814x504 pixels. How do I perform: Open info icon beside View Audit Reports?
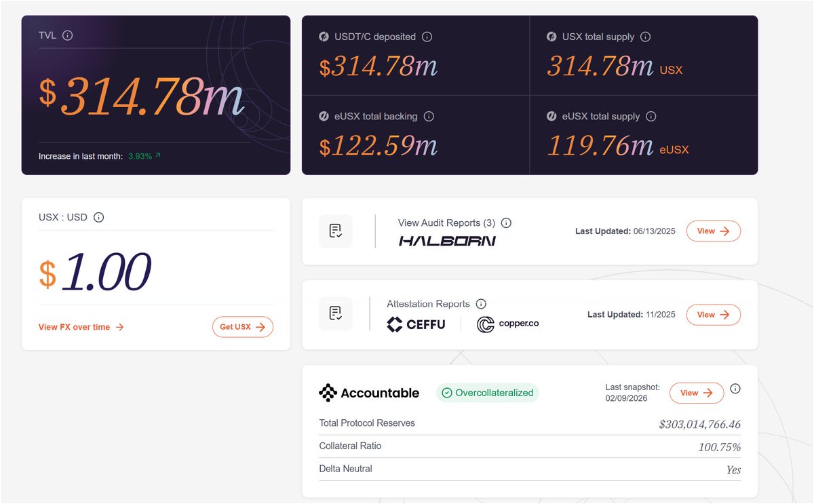tap(506, 222)
